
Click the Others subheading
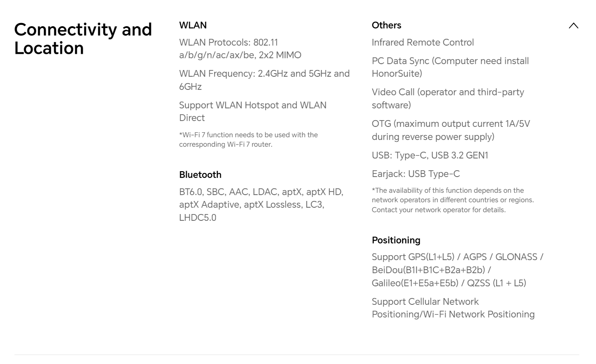(x=386, y=25)
